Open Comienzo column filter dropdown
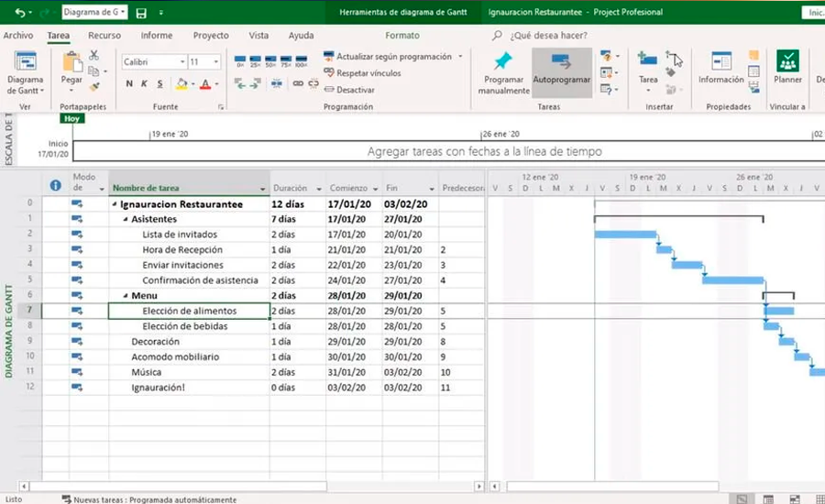 click(x=375, y=189)
